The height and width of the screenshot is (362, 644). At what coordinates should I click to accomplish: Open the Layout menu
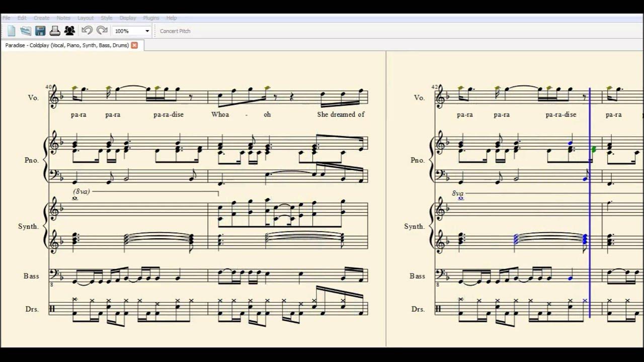(86, 18)
